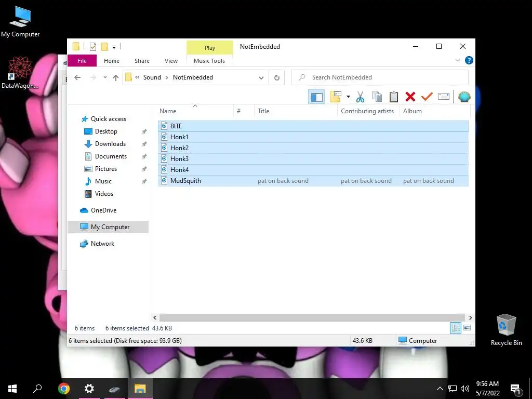Open the File tab
Viewport: 532px width, 399px height.
click(82, 61)
